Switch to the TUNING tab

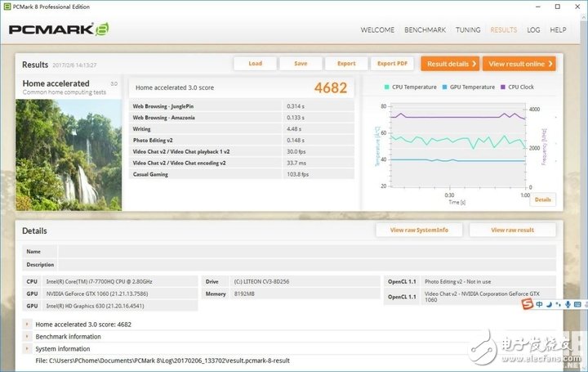click(x=468, y=30)
